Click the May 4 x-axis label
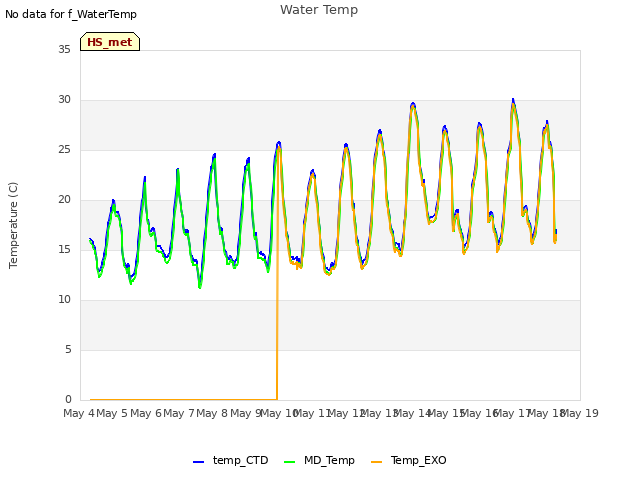Viewport: 640px width, 480px height. pos(79,413)
